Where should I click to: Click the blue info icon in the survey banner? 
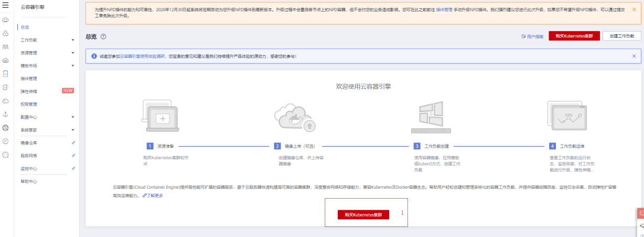[x=94, y=56]
